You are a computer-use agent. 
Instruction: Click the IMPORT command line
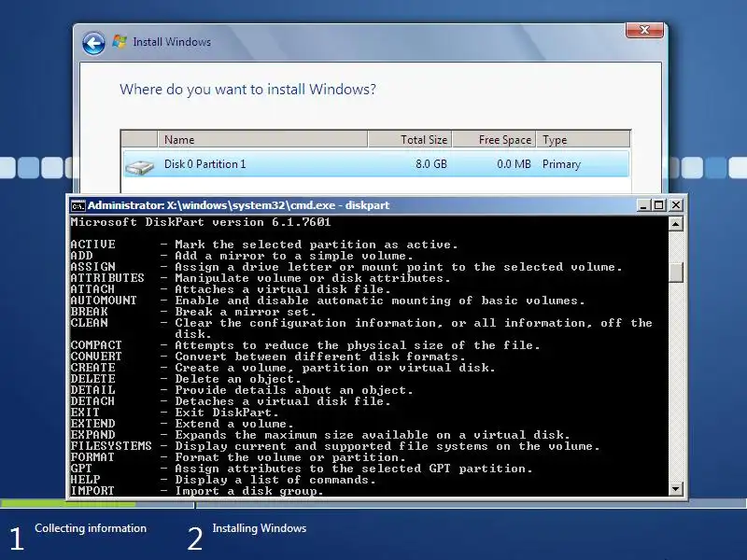(197, 491)
